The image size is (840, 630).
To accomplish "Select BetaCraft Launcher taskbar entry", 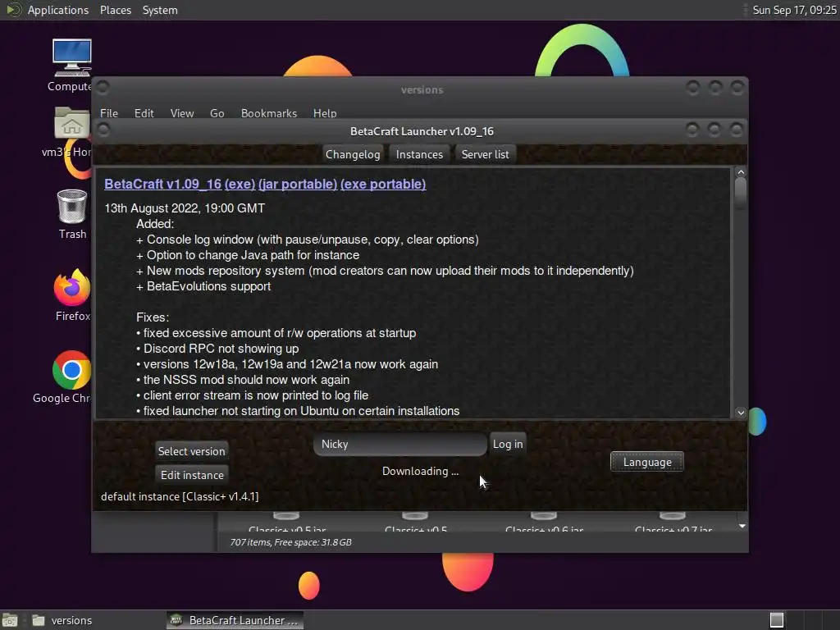I will (x=235, y=620).
